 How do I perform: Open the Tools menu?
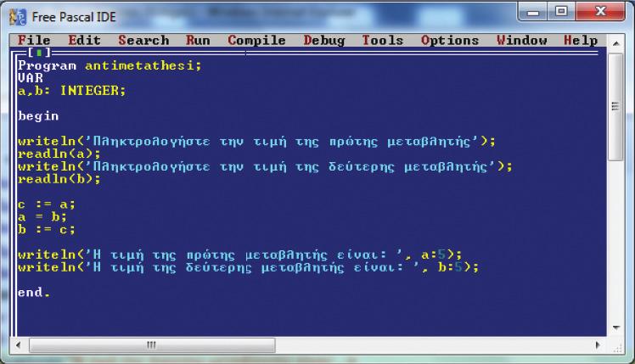click(x=383, y=40)
